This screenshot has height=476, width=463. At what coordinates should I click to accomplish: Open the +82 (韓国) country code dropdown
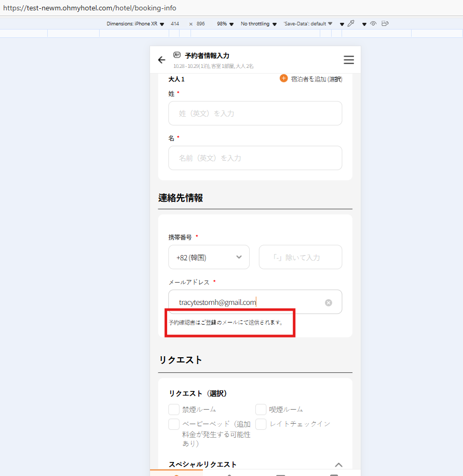tap(209, 257)
